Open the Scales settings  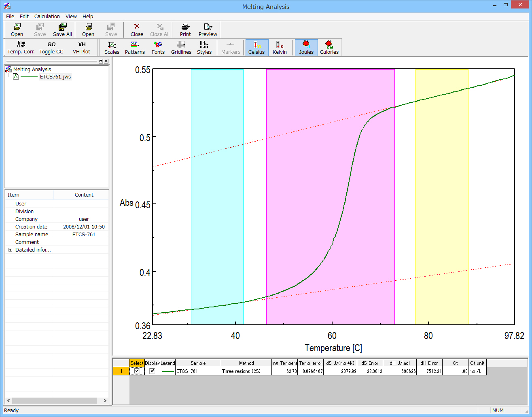(x=112, y=47)
